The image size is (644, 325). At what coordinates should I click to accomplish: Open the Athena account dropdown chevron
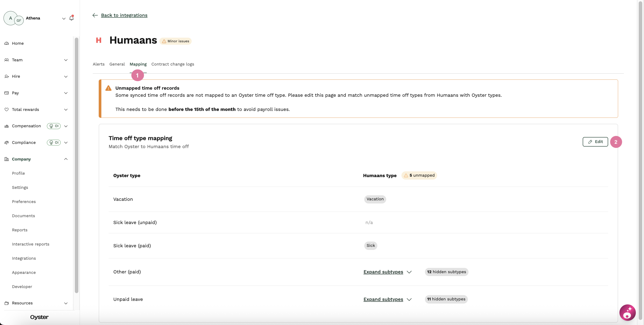point(64,19)
